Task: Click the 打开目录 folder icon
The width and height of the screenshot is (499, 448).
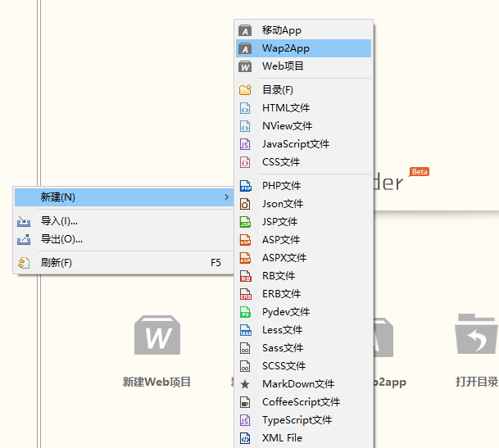Action: [x=476, y=333]
